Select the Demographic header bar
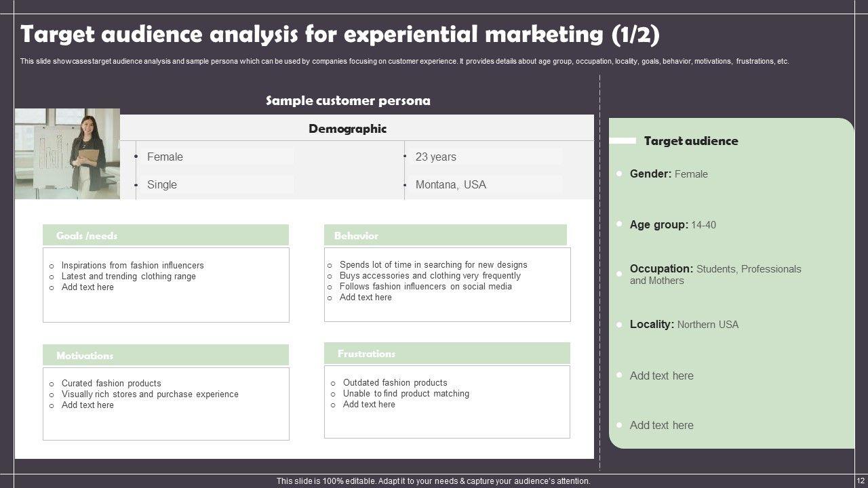This screenshot has width=868, height=488. click(348, 129)
